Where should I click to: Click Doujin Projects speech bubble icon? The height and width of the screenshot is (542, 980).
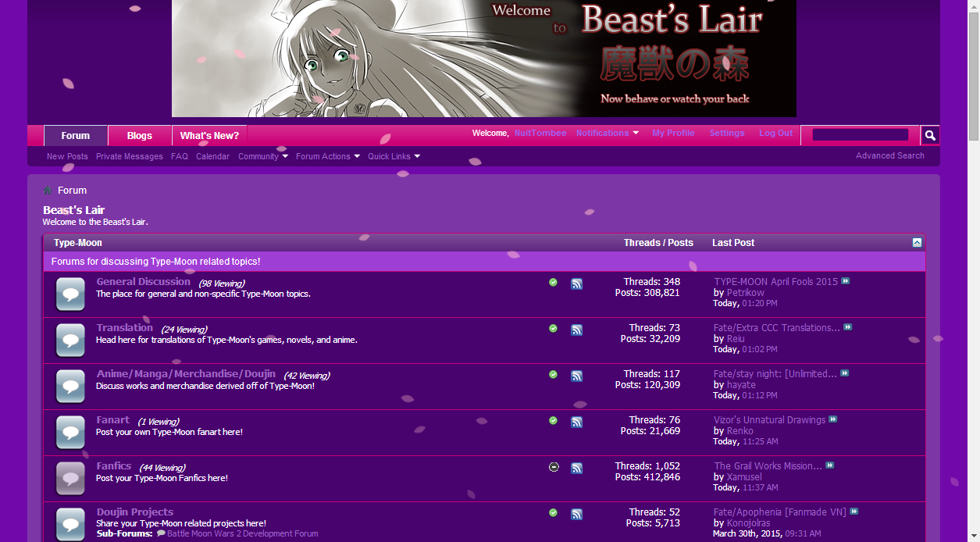[70, 525]
